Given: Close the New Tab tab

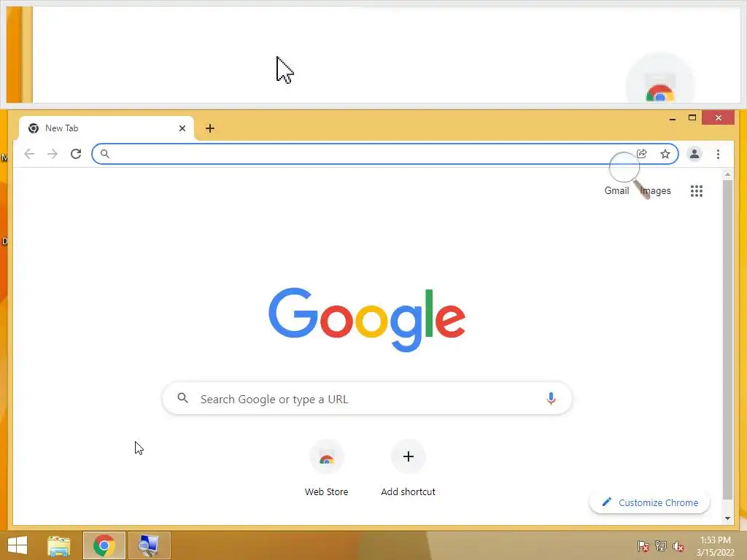Looking at the screenshot, I should [182, 128].
